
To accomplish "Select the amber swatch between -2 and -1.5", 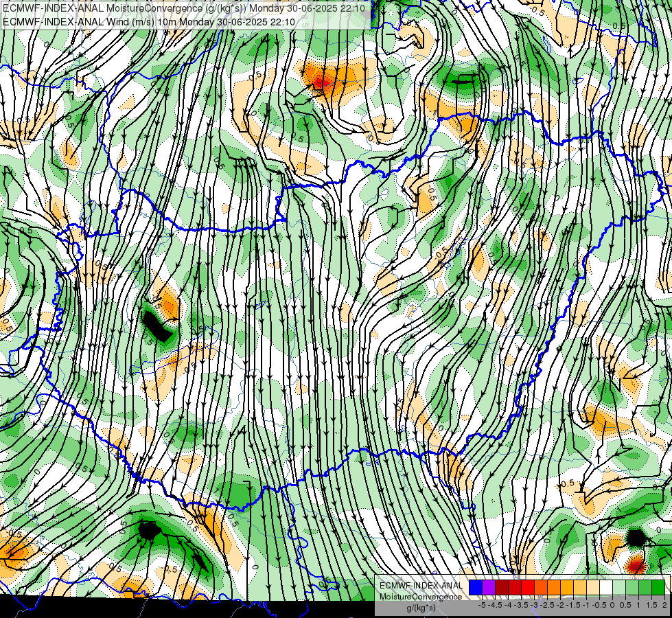I will point(566,587).
